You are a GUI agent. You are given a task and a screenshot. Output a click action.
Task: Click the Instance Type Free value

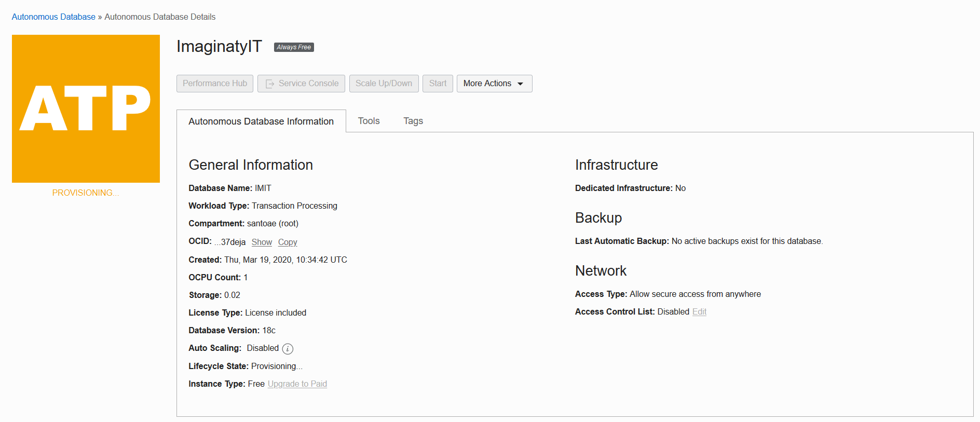[256, 384]
